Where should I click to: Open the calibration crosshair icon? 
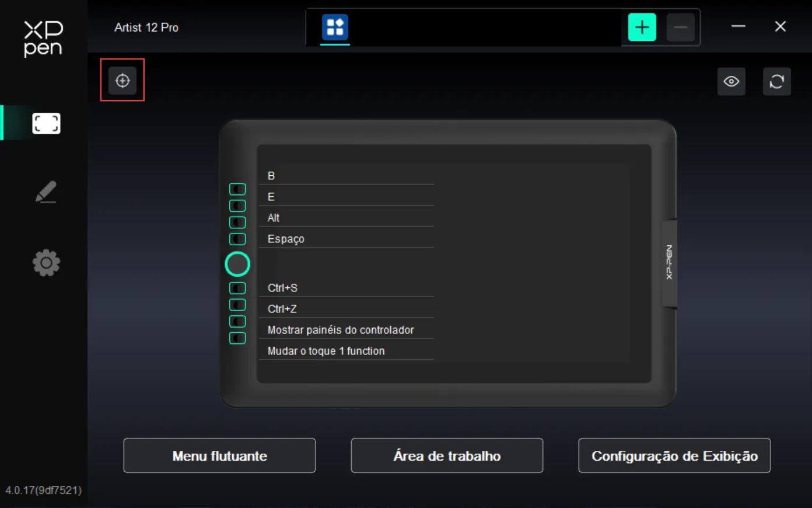tap(123, 81)
